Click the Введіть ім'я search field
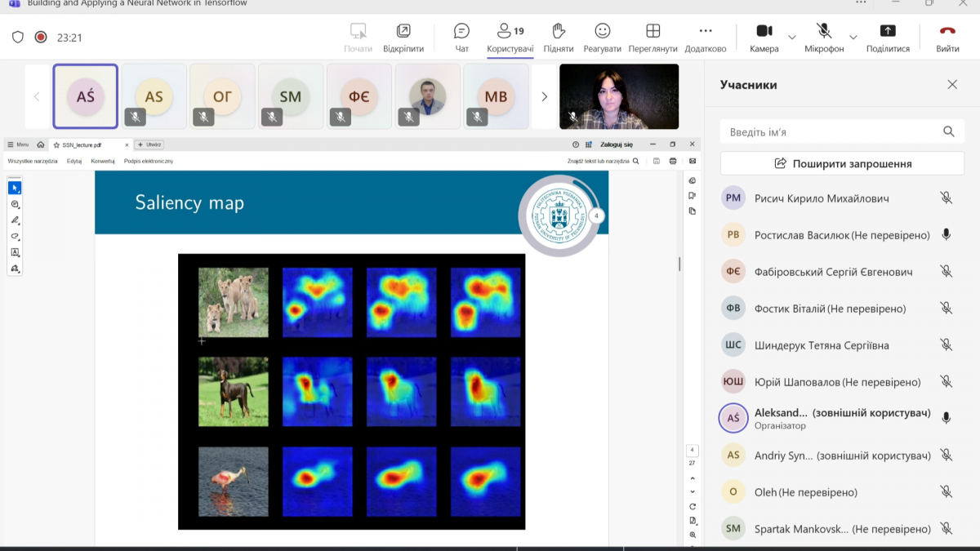980x551 pixels. 833,131
